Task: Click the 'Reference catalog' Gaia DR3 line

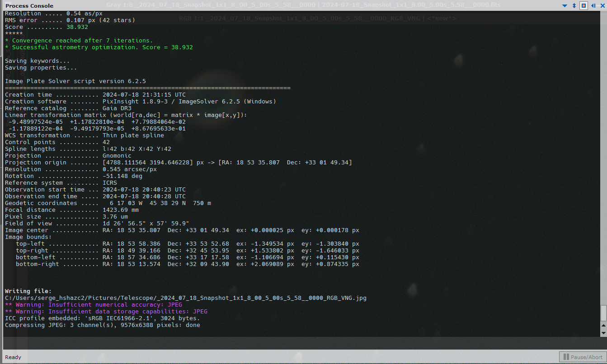Action: (68, 108)
